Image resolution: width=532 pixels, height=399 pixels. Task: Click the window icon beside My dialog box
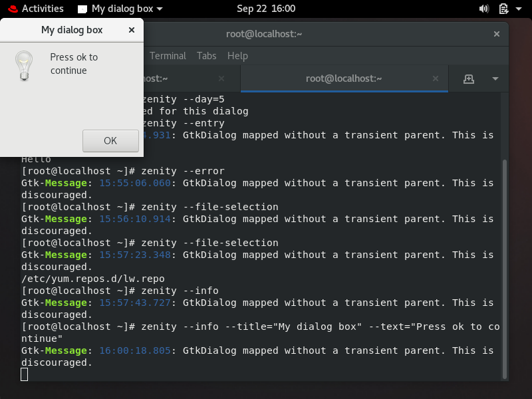[x=82, y=9]
